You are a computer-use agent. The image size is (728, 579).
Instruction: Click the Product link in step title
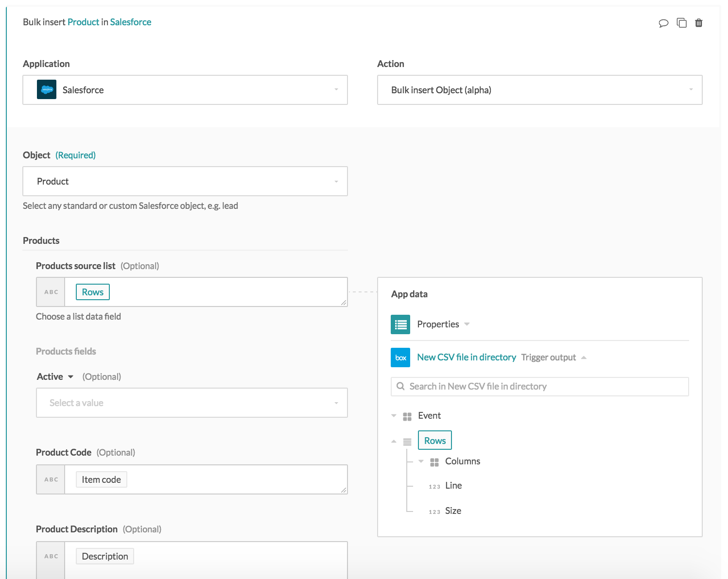[x=83, y=22]
